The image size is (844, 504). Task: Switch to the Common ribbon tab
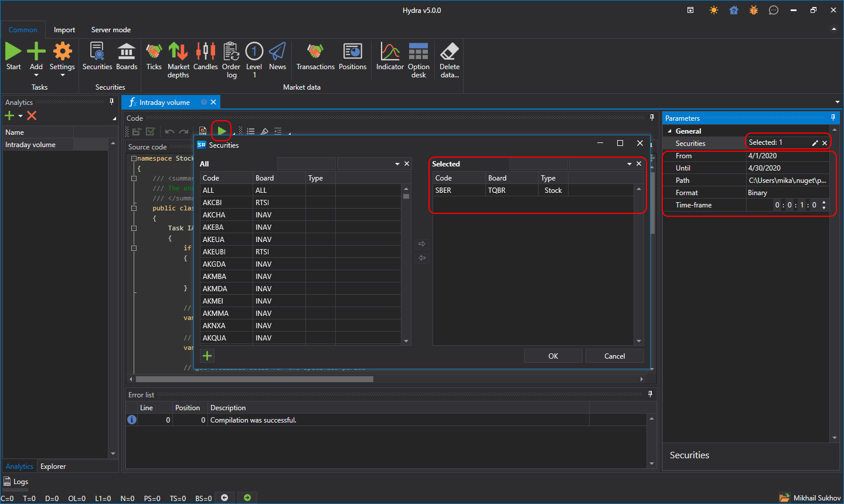[x=23, y=30]
